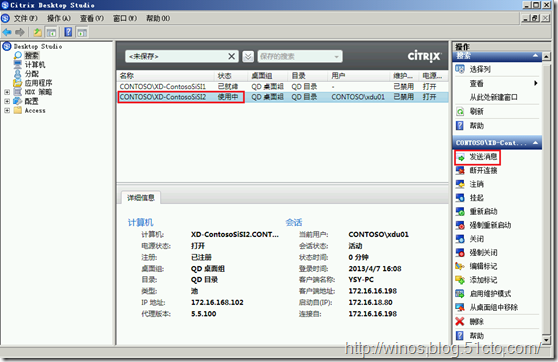Click the actions pane scroll up arrow

(x=546, y=56)
